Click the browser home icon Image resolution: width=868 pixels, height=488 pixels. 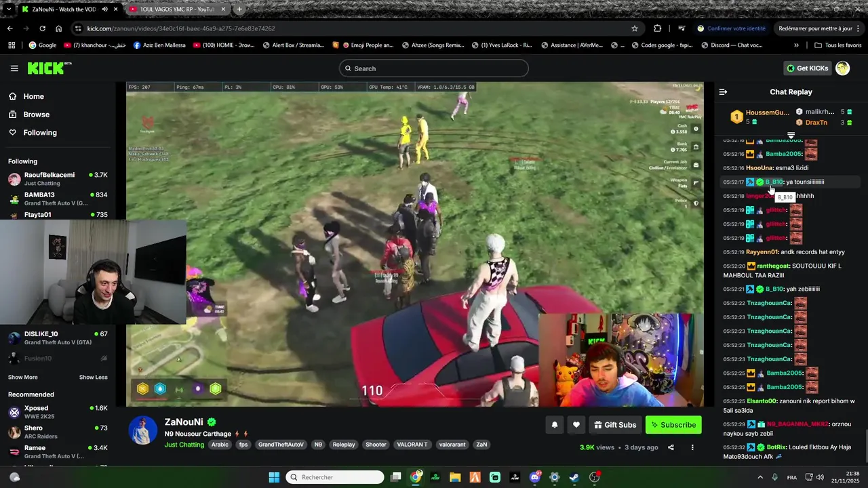[58, 28]
